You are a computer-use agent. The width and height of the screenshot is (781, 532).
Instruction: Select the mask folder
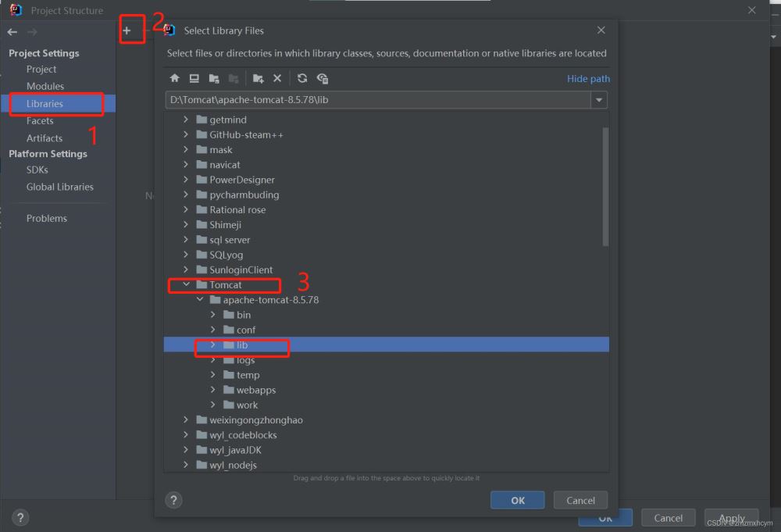click(x=221, y=149)
